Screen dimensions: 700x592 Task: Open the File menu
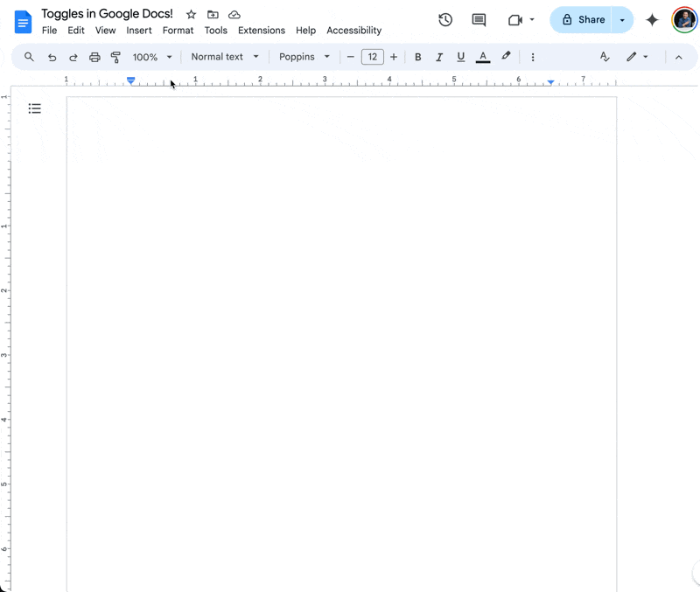point(50,31)
